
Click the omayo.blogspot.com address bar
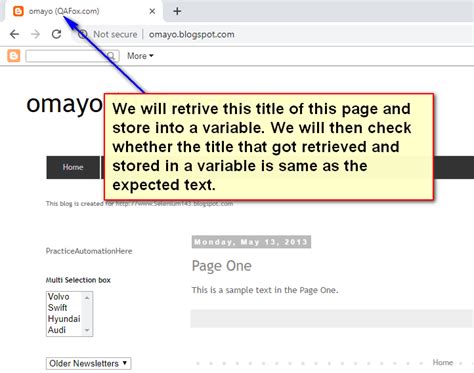coord(191,34)
